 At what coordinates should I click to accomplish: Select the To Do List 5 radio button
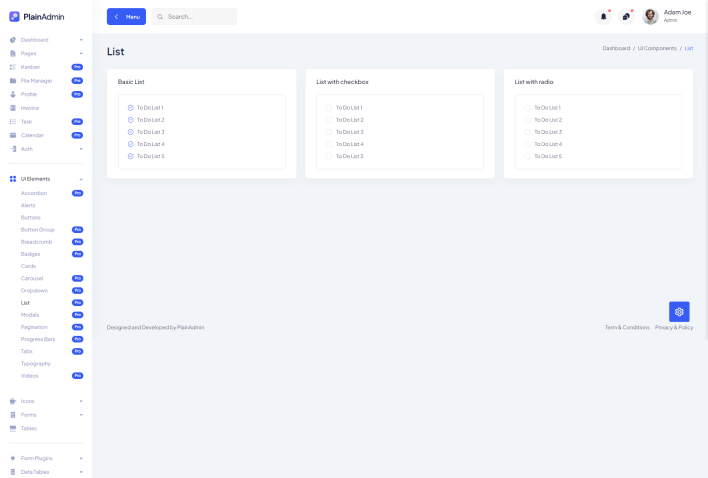tap(528, 156)
